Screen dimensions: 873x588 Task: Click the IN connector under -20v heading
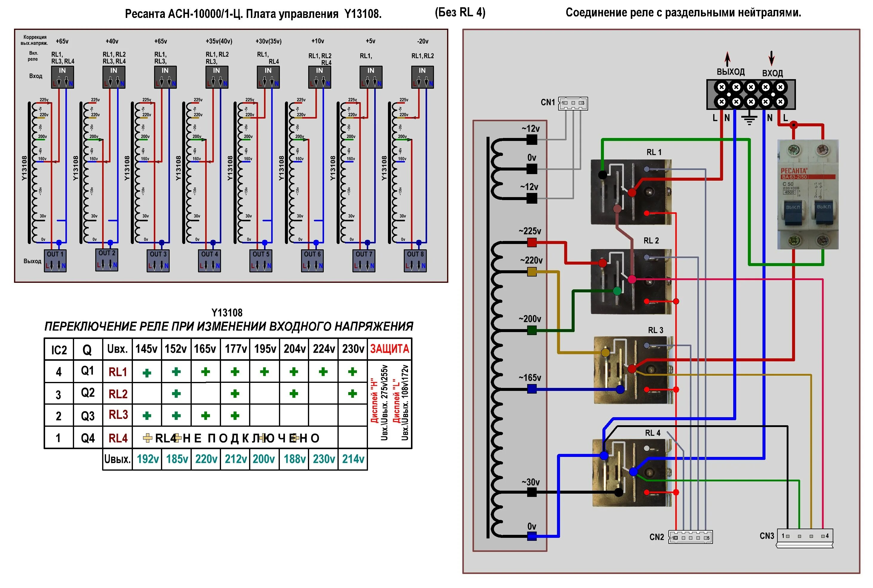coord(422,77)
